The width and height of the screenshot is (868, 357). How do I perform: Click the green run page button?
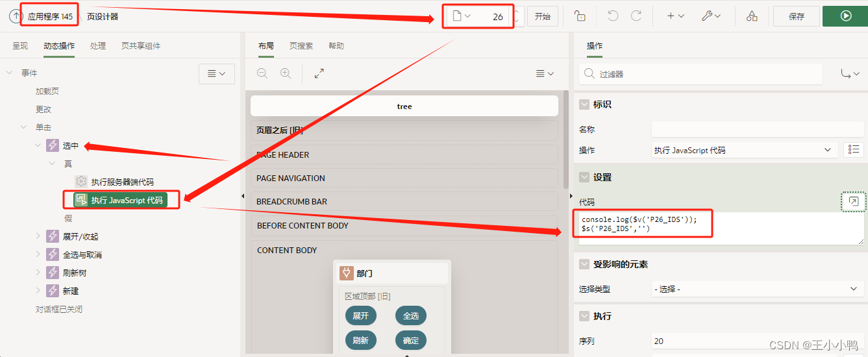click(x=845, y=16)
